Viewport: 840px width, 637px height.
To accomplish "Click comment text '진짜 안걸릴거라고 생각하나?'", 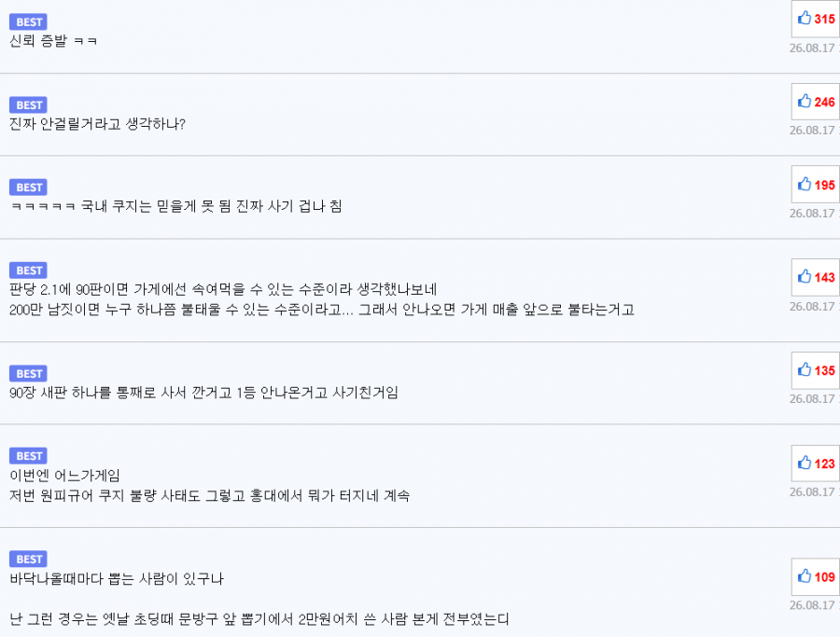I will coord(97,124).
